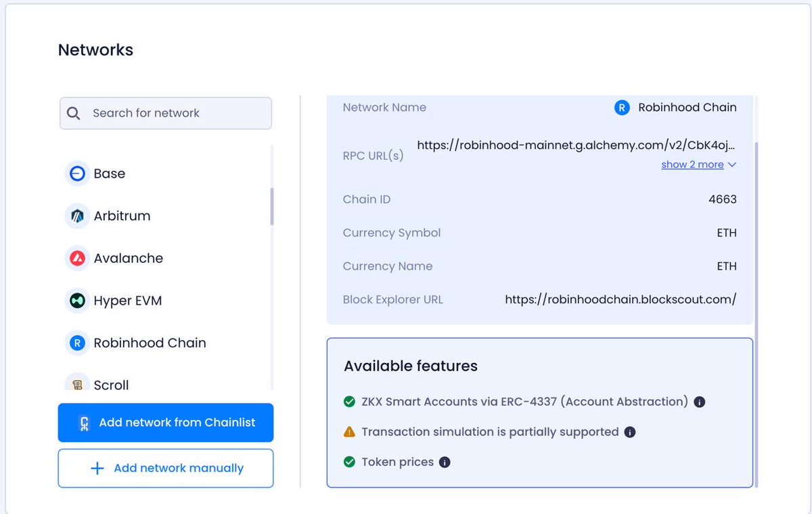Add network manually
Image resolution: width=812 pixels, height=514 pixels.
coord(166,468)
